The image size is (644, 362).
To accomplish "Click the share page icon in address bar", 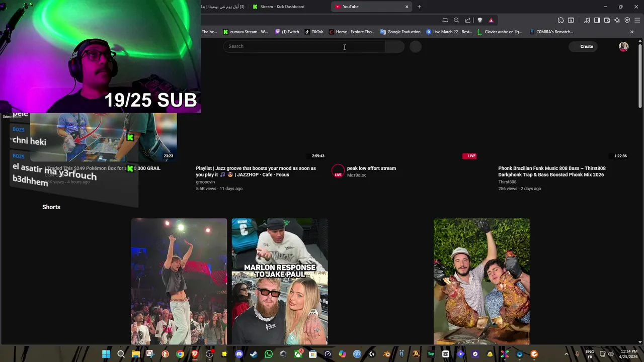I will pyautogui.click(x=468, y=20).
